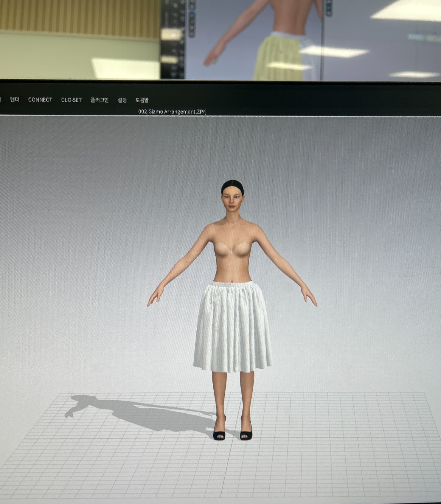Open the 도움말 (Help) menu
The width and height of the screenshot is (441, 504).
142,100
